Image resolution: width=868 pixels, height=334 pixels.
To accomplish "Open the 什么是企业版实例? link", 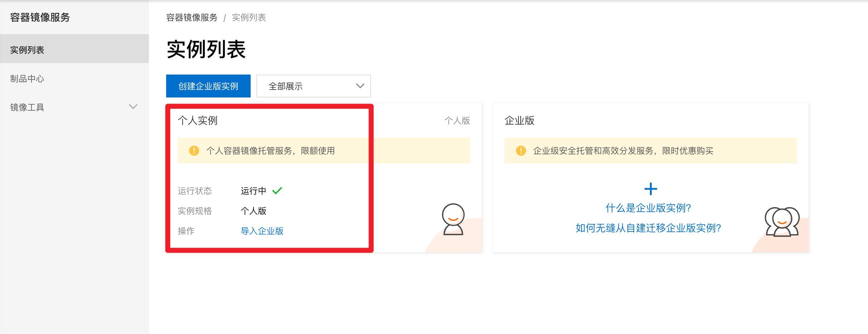I will 648,208.
